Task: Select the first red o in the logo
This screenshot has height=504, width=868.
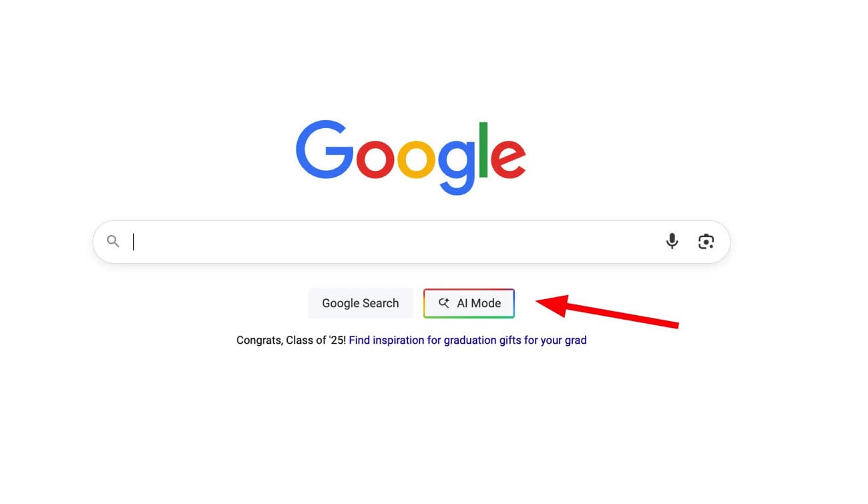Action: [x=375, y=158]
